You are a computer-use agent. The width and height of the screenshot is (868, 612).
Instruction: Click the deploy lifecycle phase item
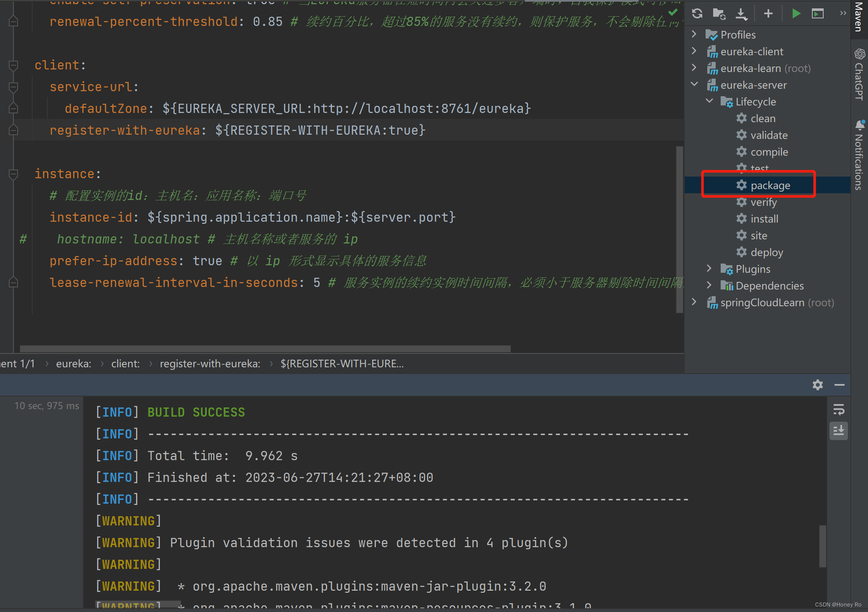point(766,252)
